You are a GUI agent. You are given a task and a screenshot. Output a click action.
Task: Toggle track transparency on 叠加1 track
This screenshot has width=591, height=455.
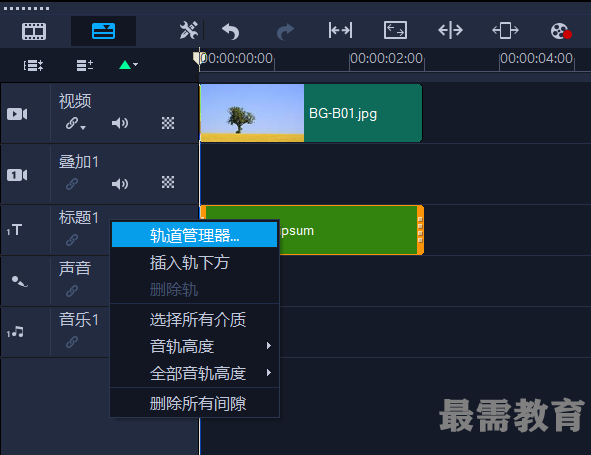tap(168, 182)
